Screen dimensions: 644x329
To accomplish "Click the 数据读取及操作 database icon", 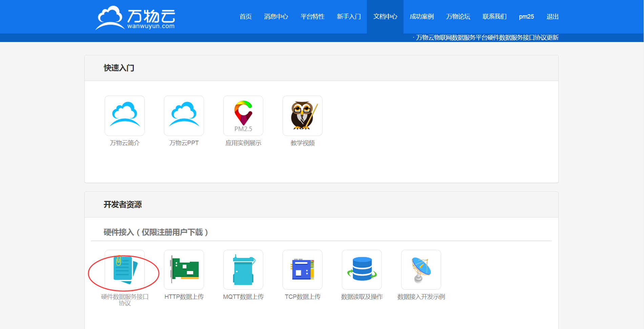I will [x=362, y=270].
